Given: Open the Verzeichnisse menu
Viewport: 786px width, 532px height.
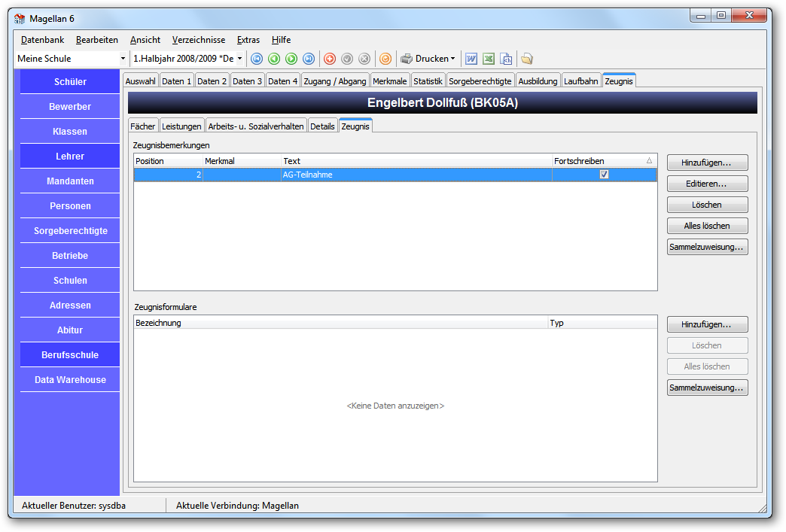Looking at the screenshot, I should click(199, 40).
